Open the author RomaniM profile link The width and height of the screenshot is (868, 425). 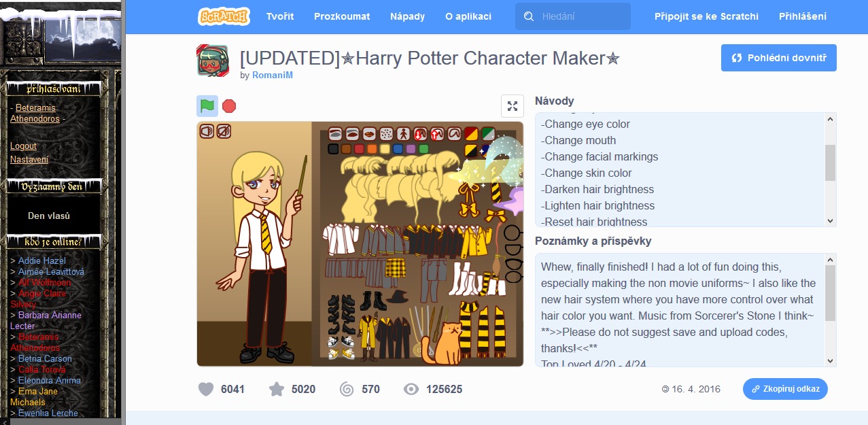pyautogui.click(x=273, y=75)
